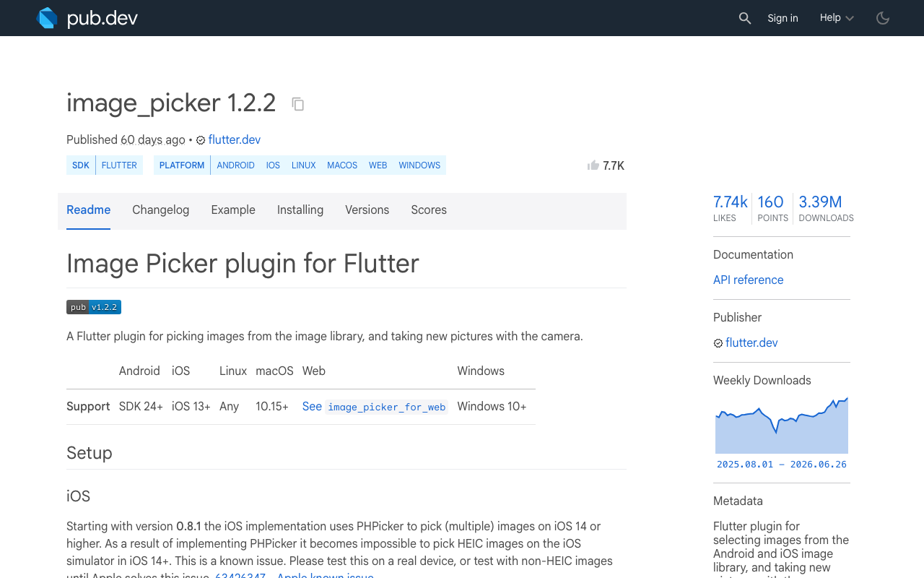Open the image_picker_for_web link
Viewport: 924px width, 578px height.
click(x=386, y=407)
